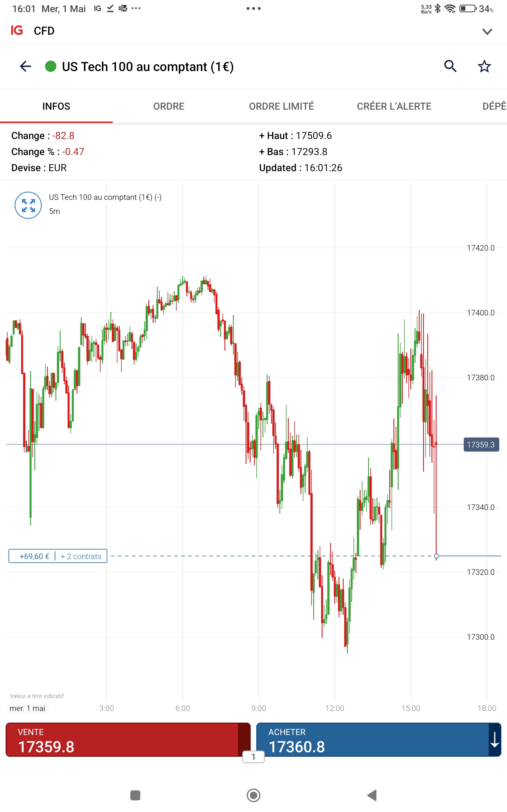Image resolution: width=507 pixels, height=812 pixels.
Task: Select the +69,60 € position label
Action: click(x=35, y=556)
